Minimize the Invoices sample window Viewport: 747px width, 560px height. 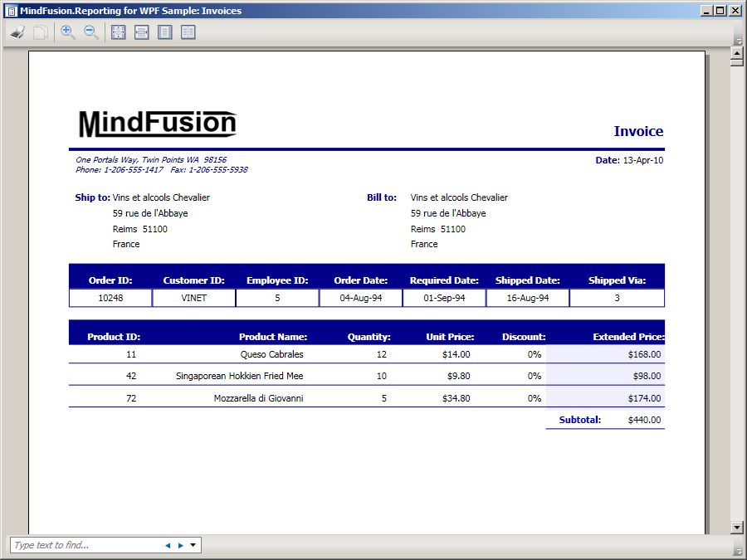pos(706,11)
